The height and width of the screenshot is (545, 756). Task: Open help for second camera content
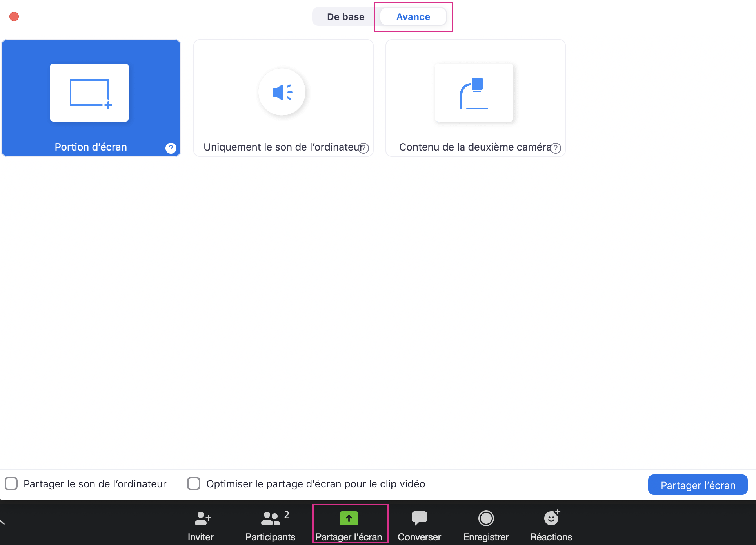click(x=556, y=148)
